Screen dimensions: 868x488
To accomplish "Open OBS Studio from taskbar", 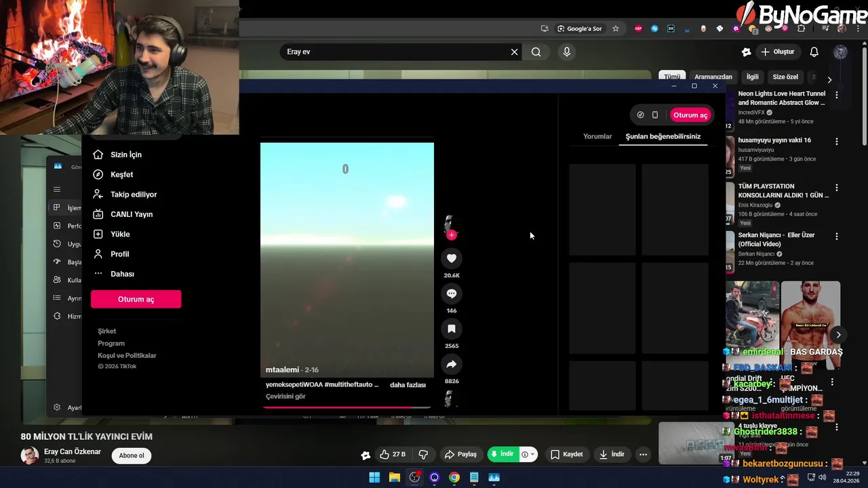I will [414, 477].
